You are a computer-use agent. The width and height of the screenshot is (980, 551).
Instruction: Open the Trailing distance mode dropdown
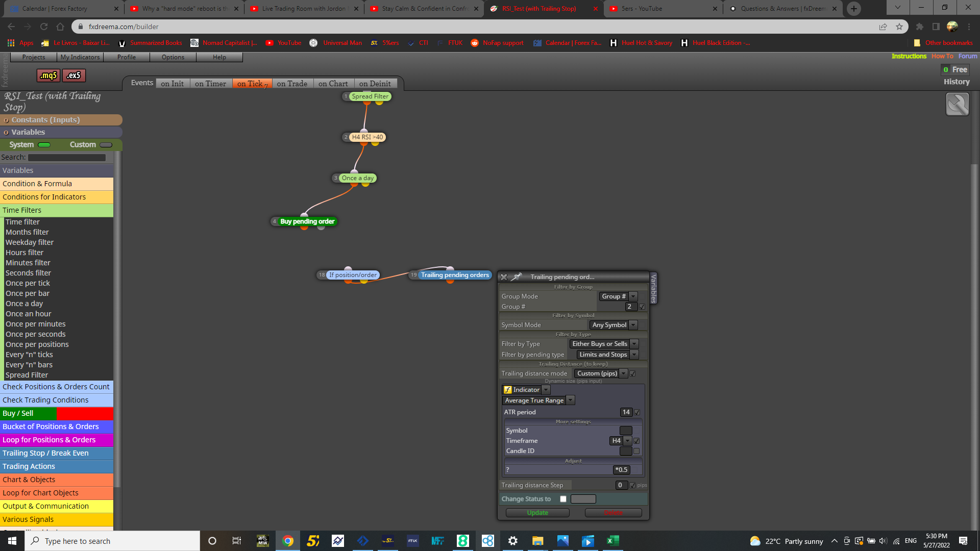(x=601, y=373)
